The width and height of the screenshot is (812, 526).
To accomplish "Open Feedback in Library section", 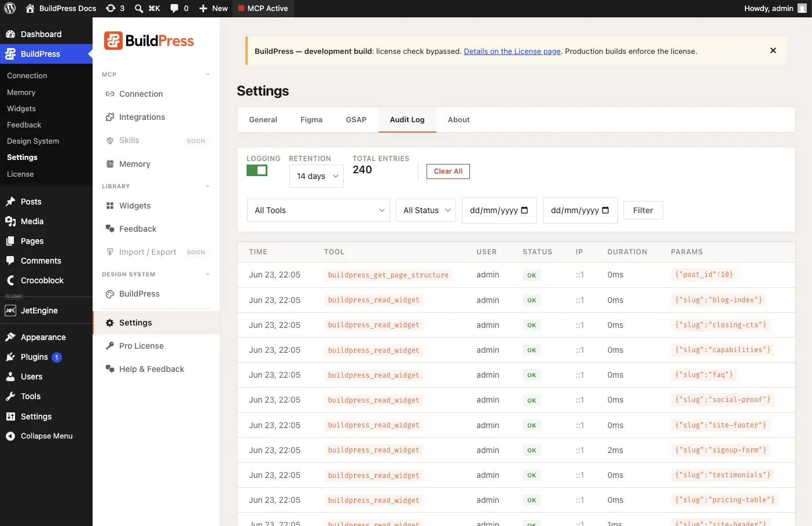I will tap(156, 229).
